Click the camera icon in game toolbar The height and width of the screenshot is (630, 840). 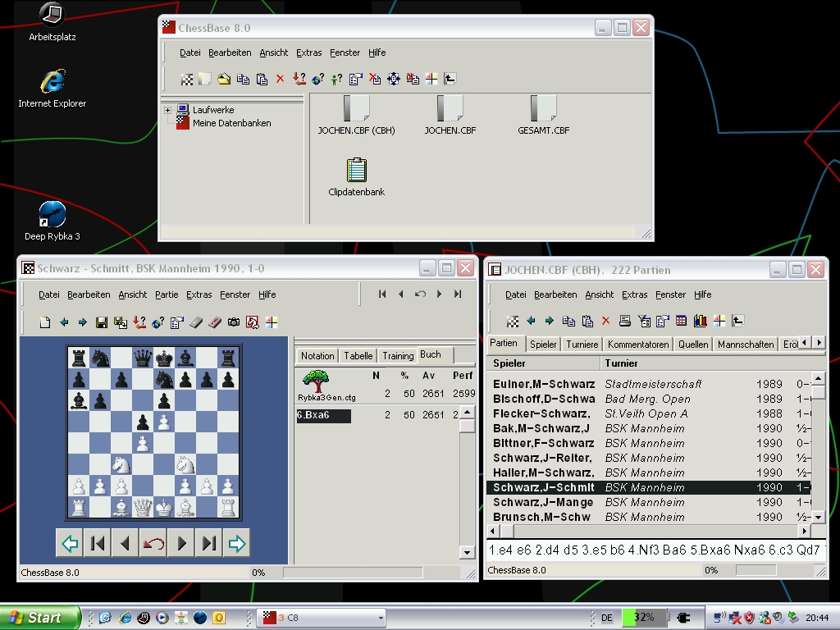[234, 322]
